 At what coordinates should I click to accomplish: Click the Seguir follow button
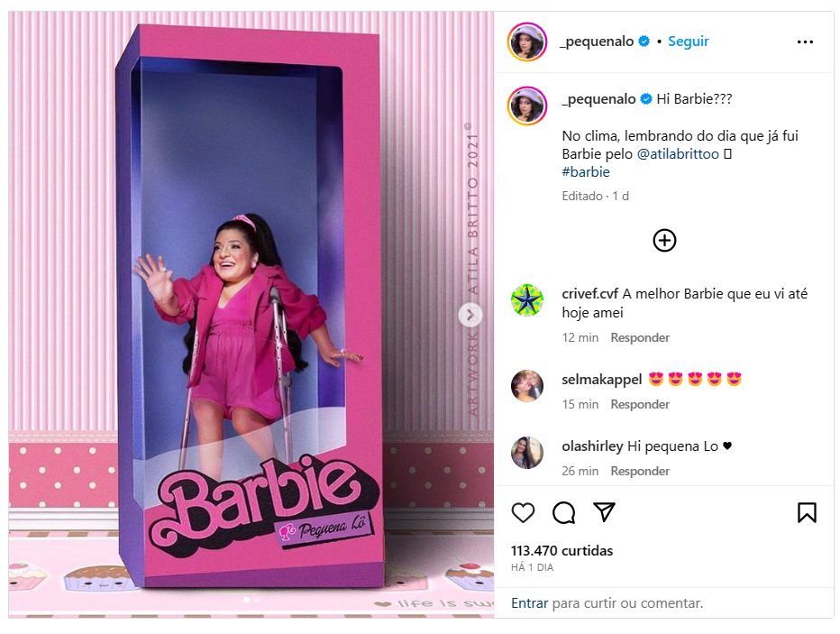[688, 41]
